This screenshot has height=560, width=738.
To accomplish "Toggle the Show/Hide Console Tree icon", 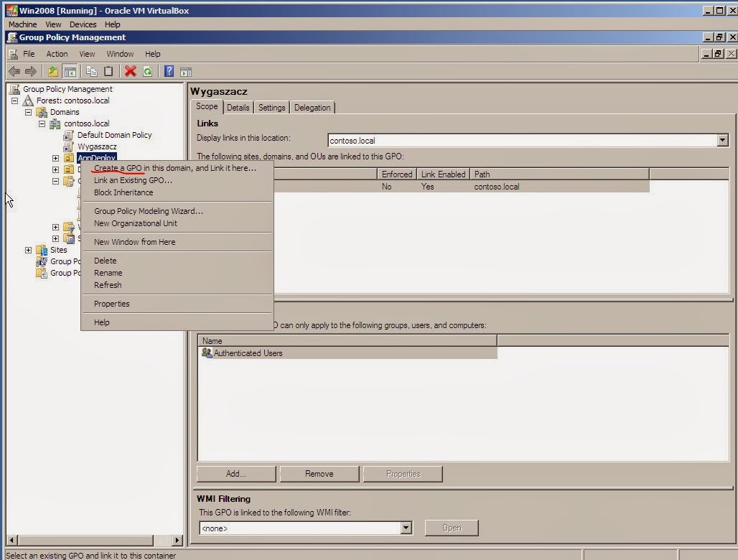I will (x=70, y=72).
